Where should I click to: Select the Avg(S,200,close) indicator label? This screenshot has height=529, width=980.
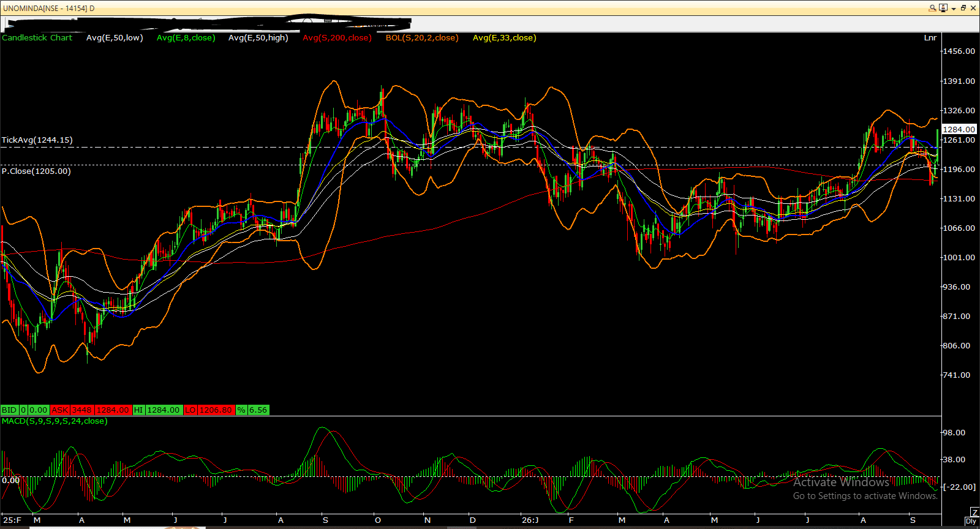[337, 38]
